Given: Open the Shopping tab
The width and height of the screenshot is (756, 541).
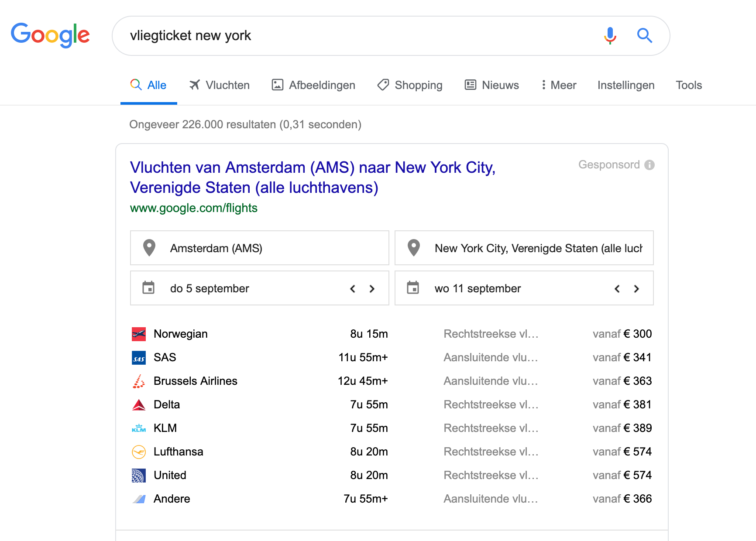Looking at the screenshot, I should tap(410, 85).
